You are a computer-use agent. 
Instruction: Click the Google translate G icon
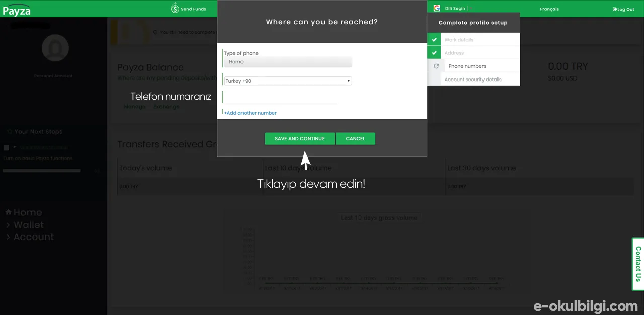coord(437,8)
